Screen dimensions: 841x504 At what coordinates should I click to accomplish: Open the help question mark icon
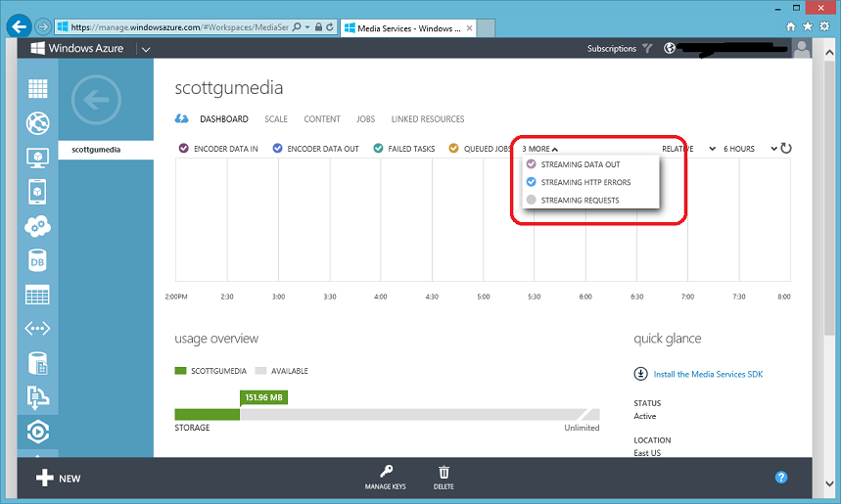tap(781, 478)
